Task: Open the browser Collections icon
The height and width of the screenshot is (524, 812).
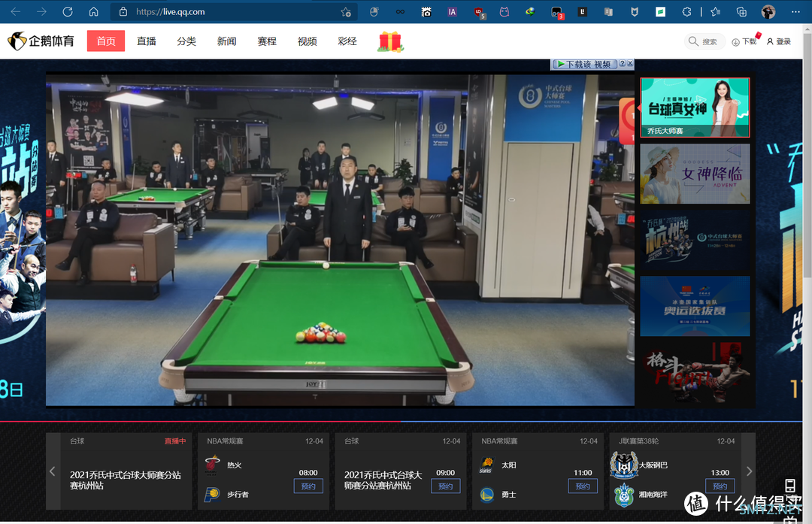Action: (x=741, y=11)
